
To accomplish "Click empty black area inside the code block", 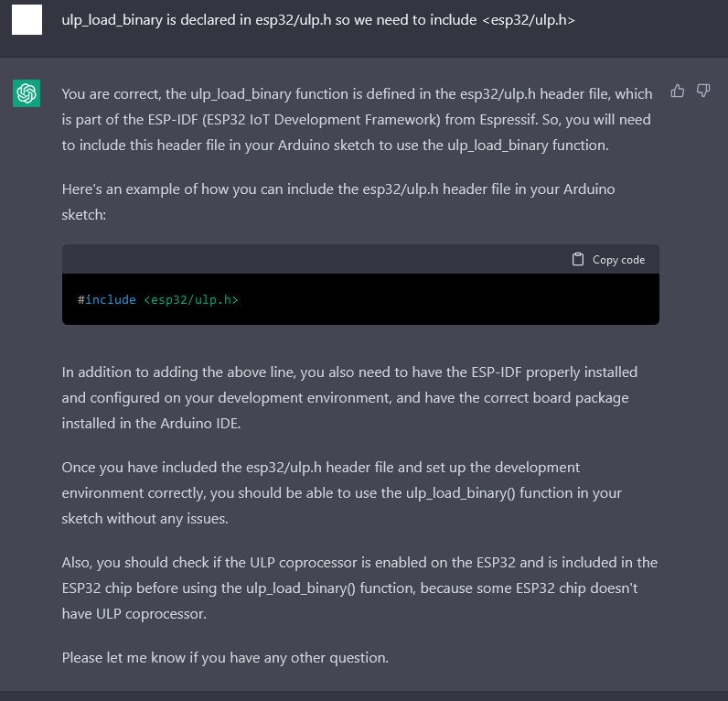I will tap(445, 299).
